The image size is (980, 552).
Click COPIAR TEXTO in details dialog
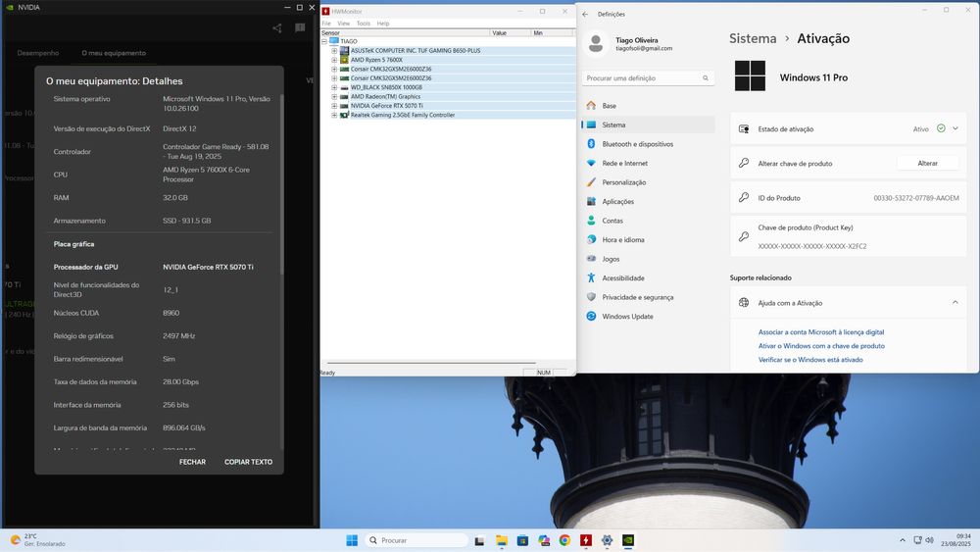pos(248,462)
